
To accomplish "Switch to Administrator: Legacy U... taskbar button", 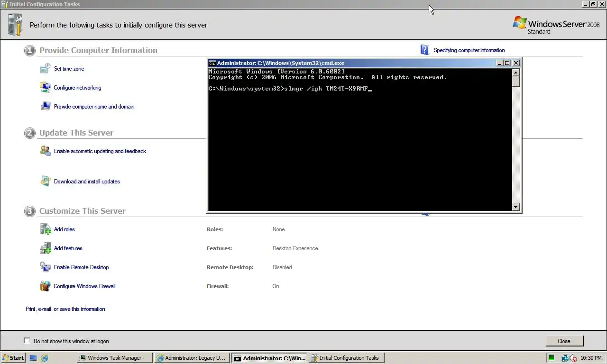I will 192,358.
